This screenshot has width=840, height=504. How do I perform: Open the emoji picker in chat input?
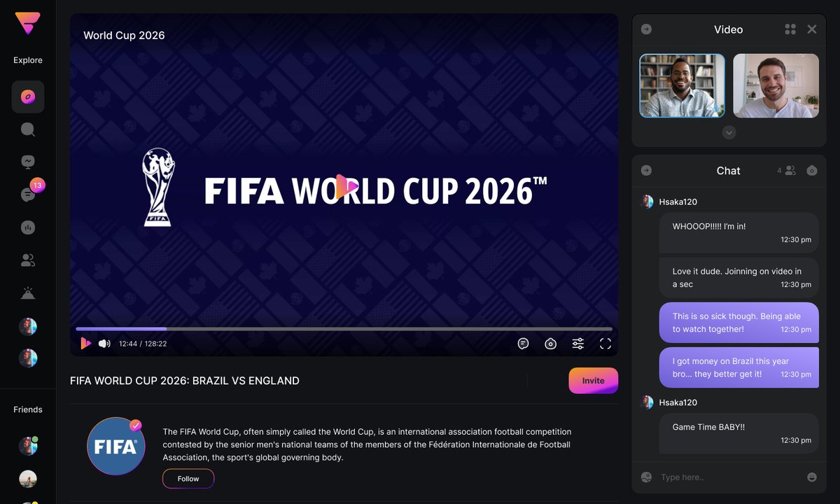pyautogui.click(x=812, y=477)
